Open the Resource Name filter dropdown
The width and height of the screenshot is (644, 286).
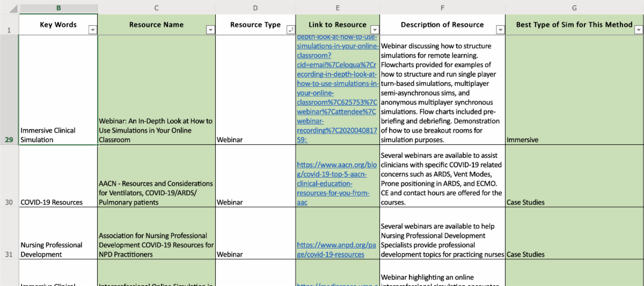[x=210, y=30]
